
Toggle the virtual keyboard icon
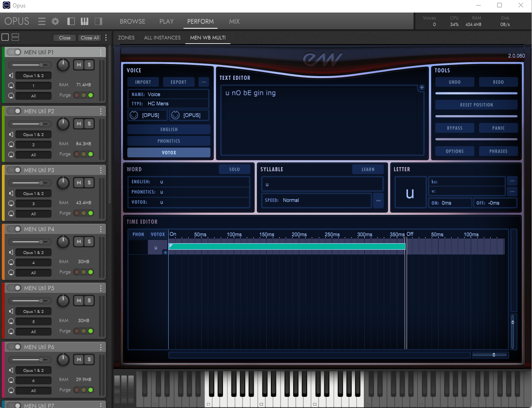click(85, 21)
